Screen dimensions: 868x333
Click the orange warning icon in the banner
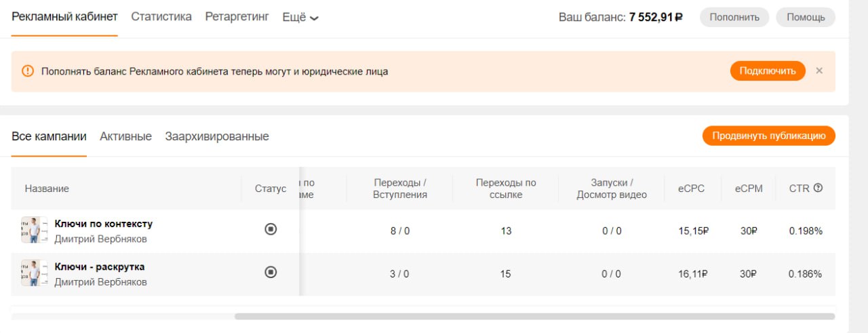click(27, 71)
